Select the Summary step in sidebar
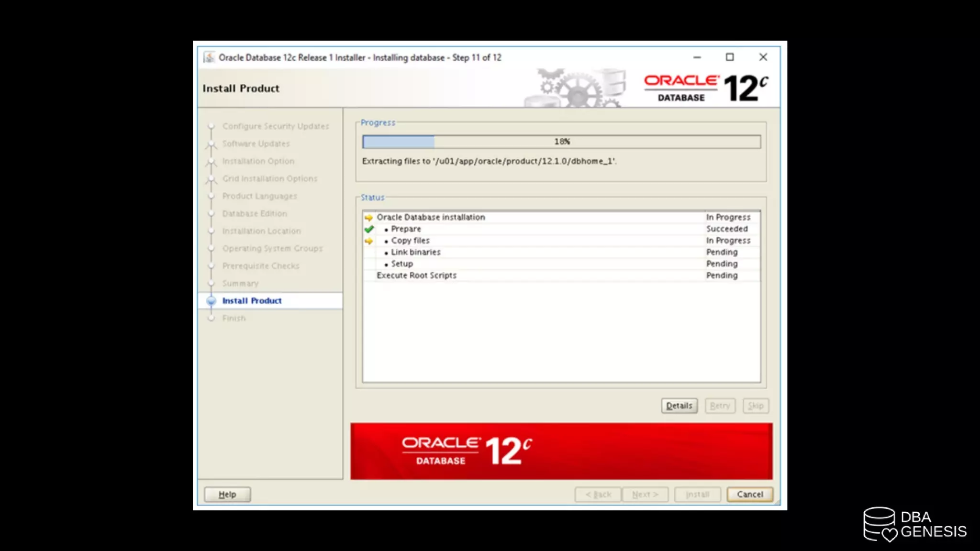 (x=240, y=284)
